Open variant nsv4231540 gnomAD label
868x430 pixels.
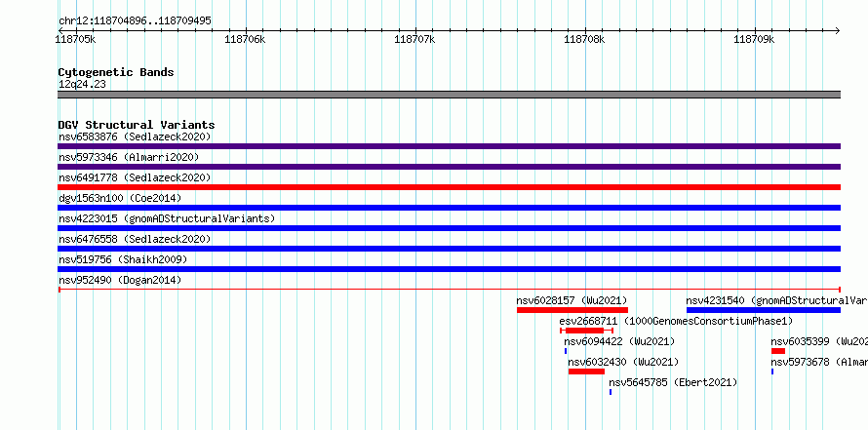[x=776, y=300]
